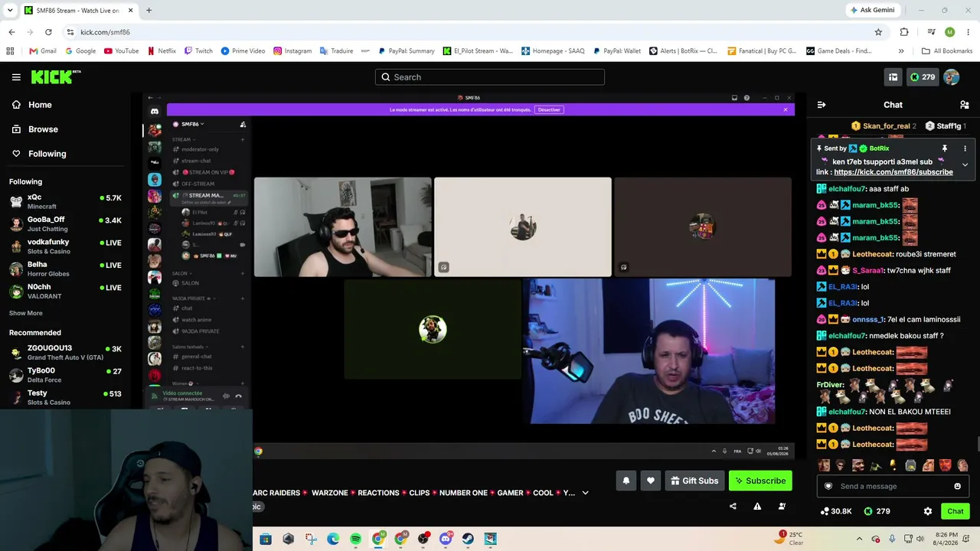
Task: Open the Kick hamburger sidebar menu
Action: [16, 77]
